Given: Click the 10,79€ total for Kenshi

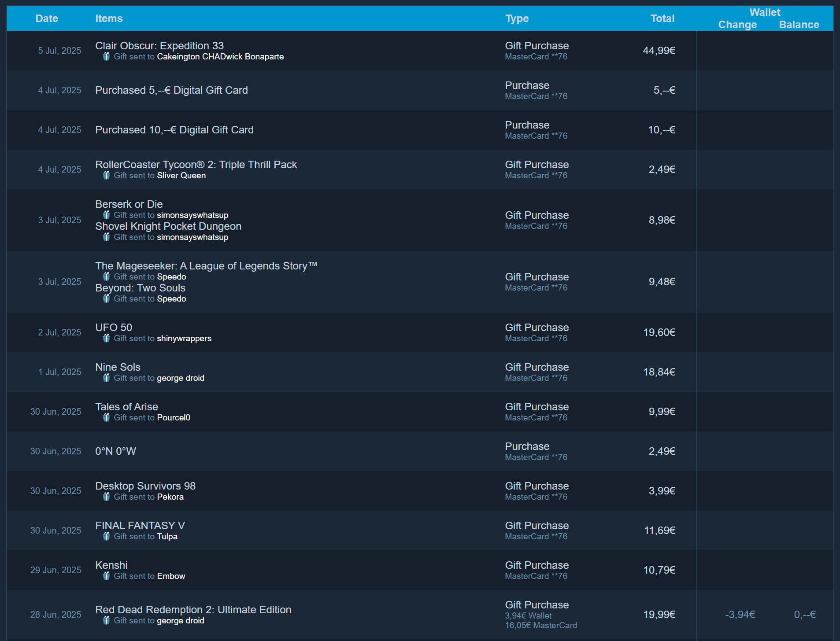Looking at the screenshot, I should point(659,570).
